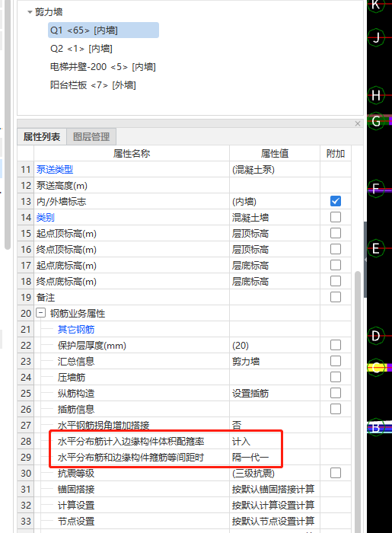Click the 按默认锚固搭接计算 value
This screenshot has width=392, height=533.
(x=273, y=489)
